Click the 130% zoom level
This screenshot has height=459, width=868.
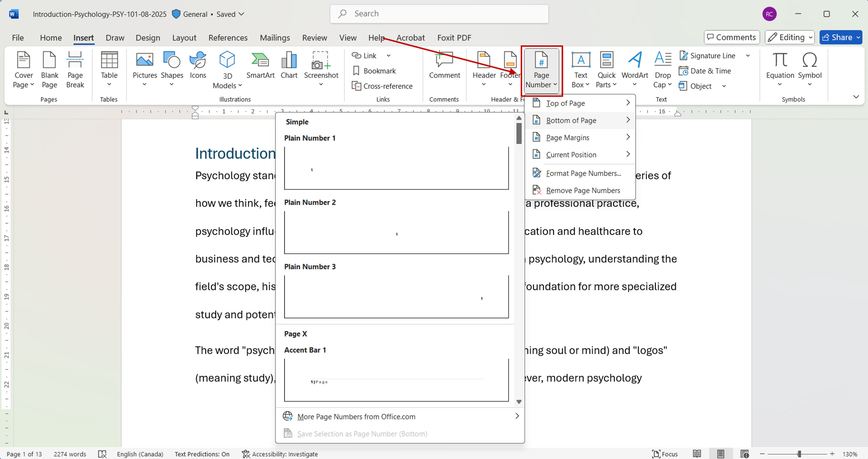point(849,454)
